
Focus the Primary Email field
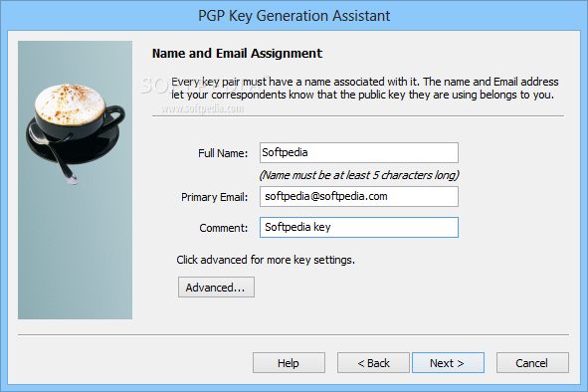(x=359, y=197)
